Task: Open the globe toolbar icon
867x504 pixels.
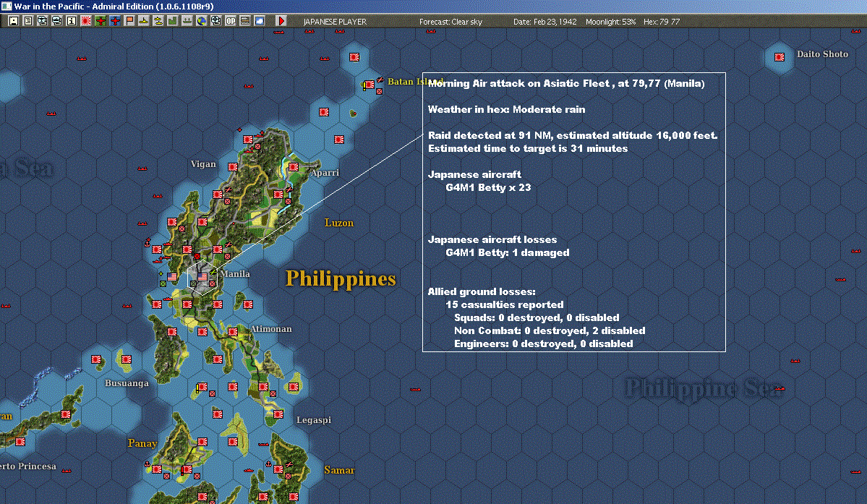Action: tap(201, 21)
